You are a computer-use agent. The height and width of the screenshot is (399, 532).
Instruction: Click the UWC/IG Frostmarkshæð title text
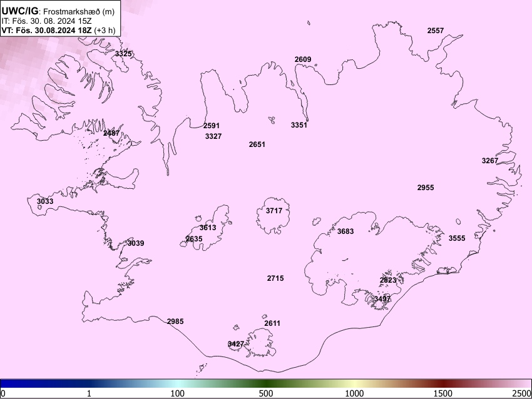coord(58,11)
